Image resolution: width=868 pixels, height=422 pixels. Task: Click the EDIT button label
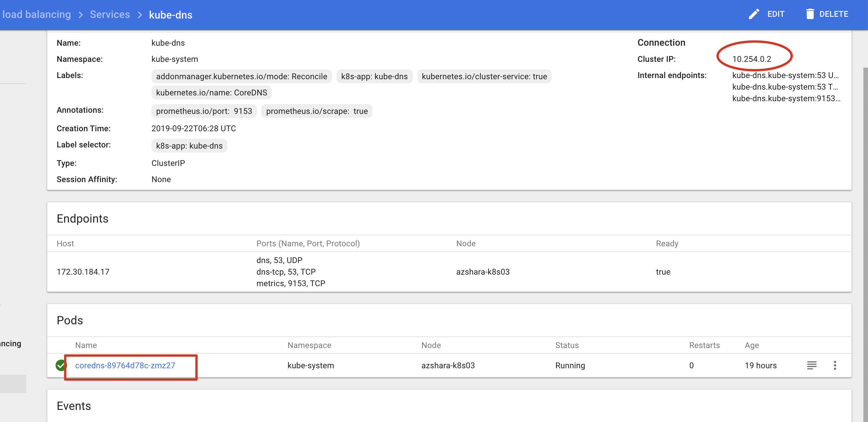coord(776,14)
